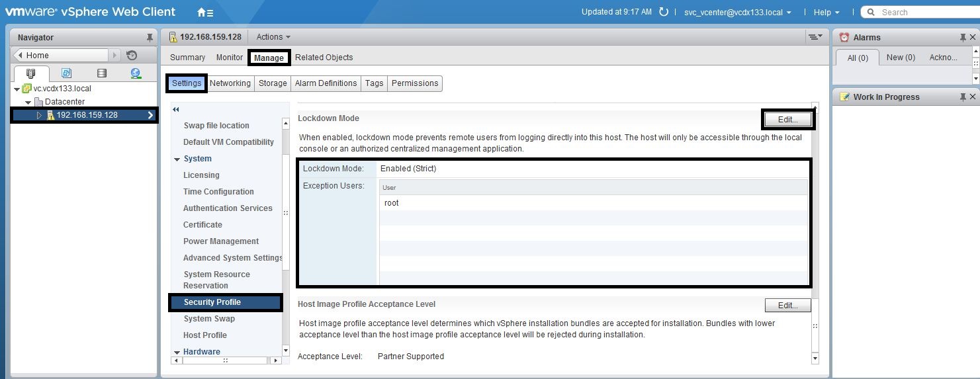Collapse the settings sidebar with double-arrow icon
Image resolution: width=980 pixels, height=379 pixels.
(x=176, y=110)
